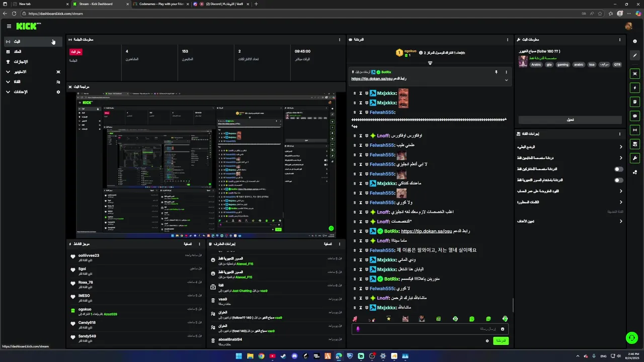Toggle the lightning activity widget icon
Viewport: 644px width, 362px height.
(x=635, y=88)
